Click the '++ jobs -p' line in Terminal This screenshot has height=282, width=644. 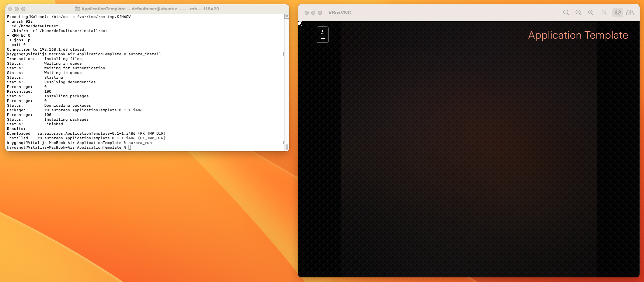pyautogui.click(x=19, y=40)
